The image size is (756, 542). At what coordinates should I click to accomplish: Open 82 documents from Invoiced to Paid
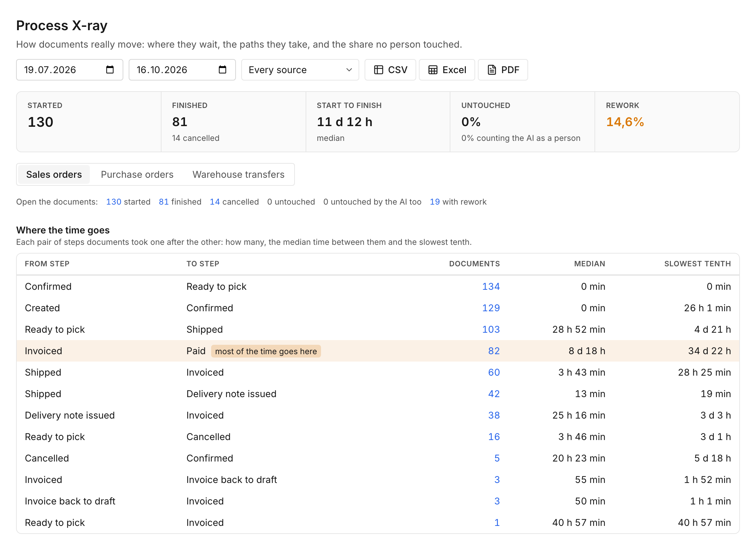494,351
